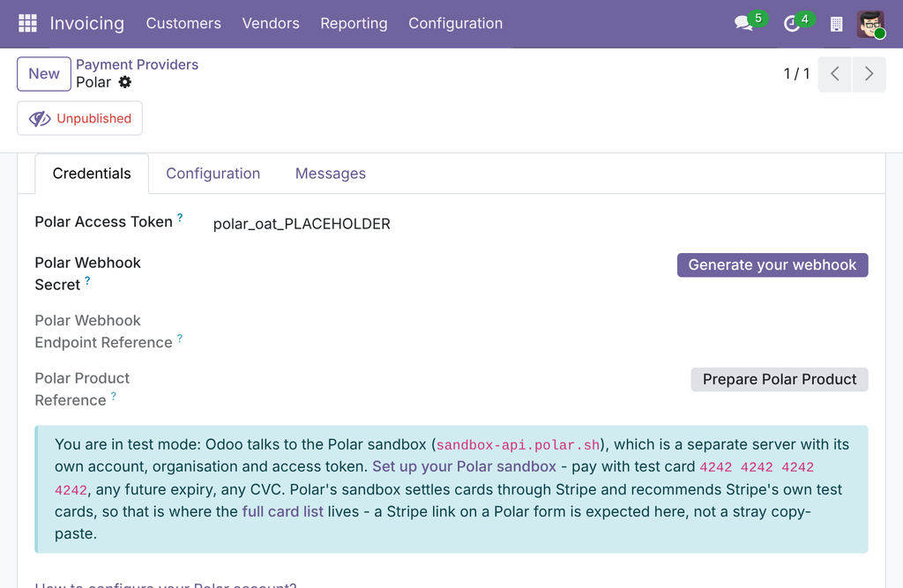
Task: Show help for Polar Product Reference
Action: click(x=114, y=396)
